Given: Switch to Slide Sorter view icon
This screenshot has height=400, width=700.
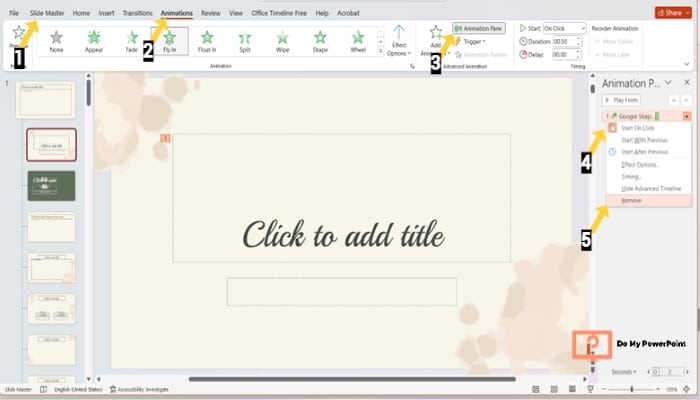Looking at the screenshot, I should click(x=554, y=389).
